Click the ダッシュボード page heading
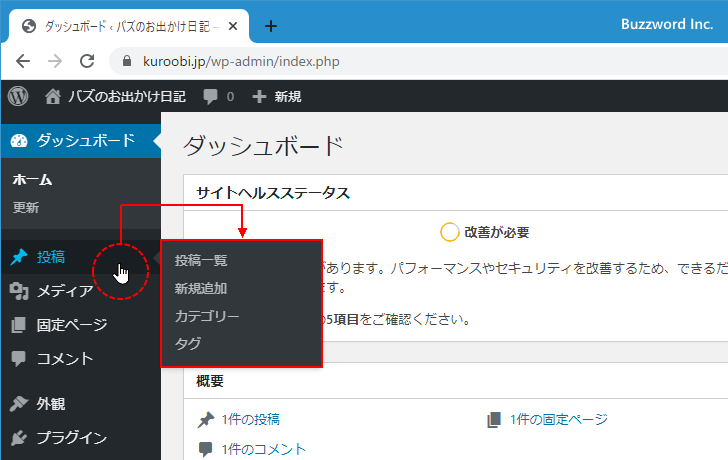The image size is (728, 460). 263,145
